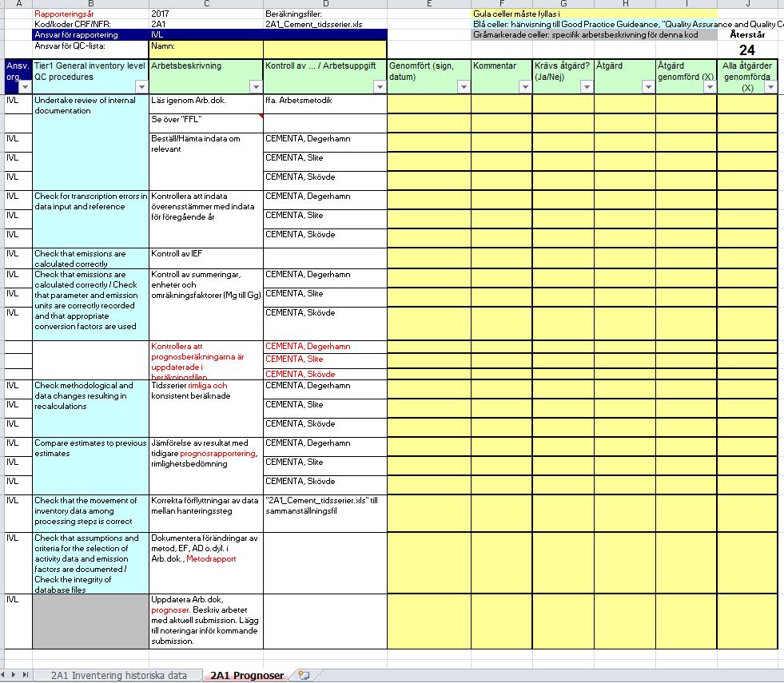
Task: Expand the Åtgärd genomförd (X) filter
Action: coord(710,87)
